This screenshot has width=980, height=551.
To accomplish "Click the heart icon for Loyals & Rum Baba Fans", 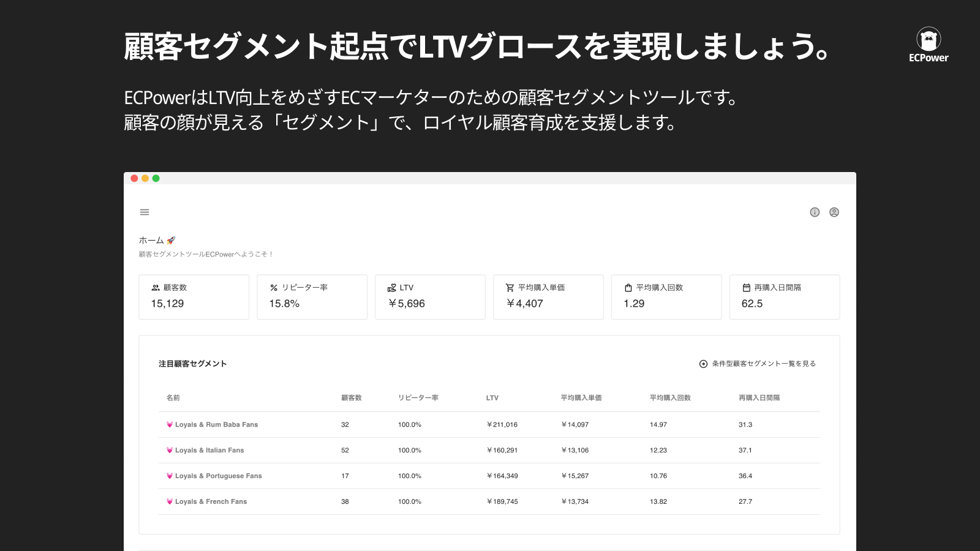I will coord(170,424).
